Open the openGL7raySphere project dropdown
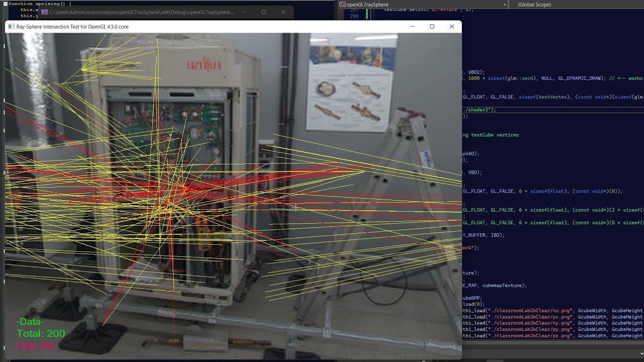 pos(423,5)
